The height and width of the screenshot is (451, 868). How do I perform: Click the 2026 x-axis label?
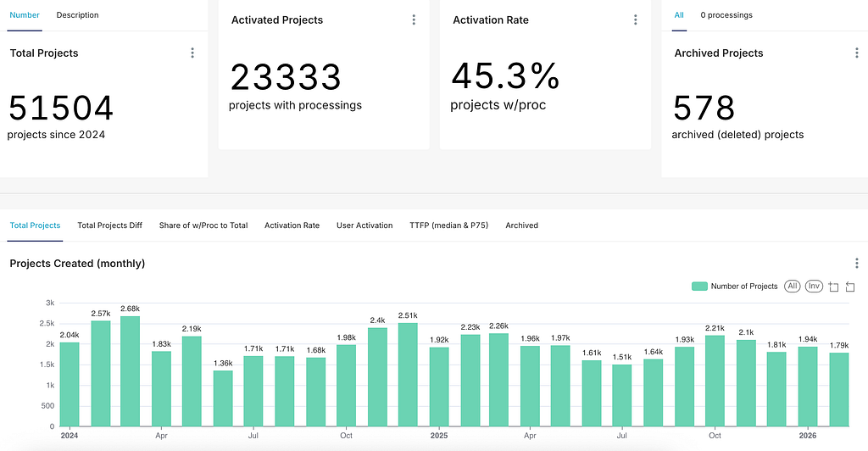808,436
